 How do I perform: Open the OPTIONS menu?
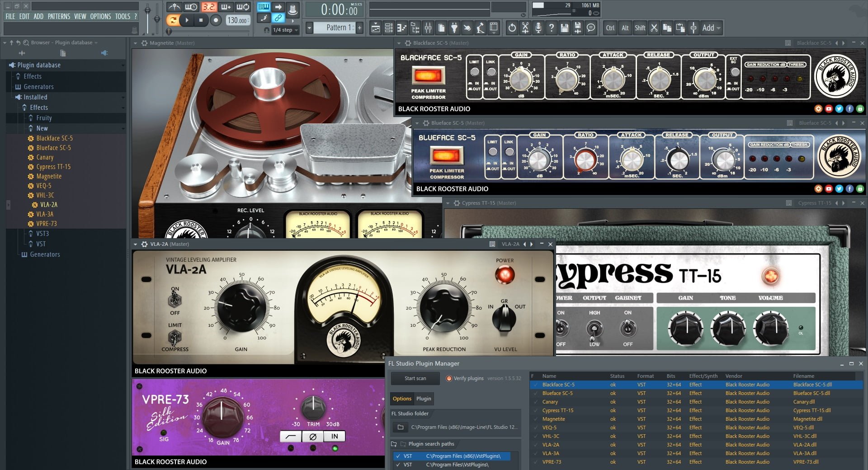click(x=100, y=16)
